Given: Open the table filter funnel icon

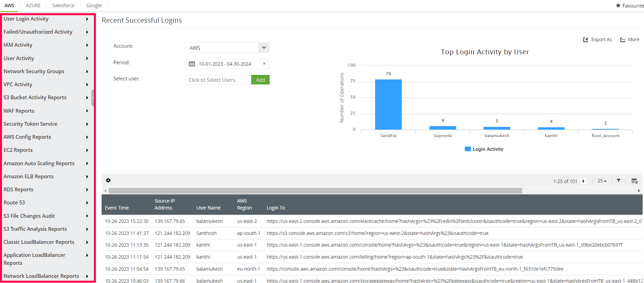Looking at the screenshot, I should [x=618, y=181].
